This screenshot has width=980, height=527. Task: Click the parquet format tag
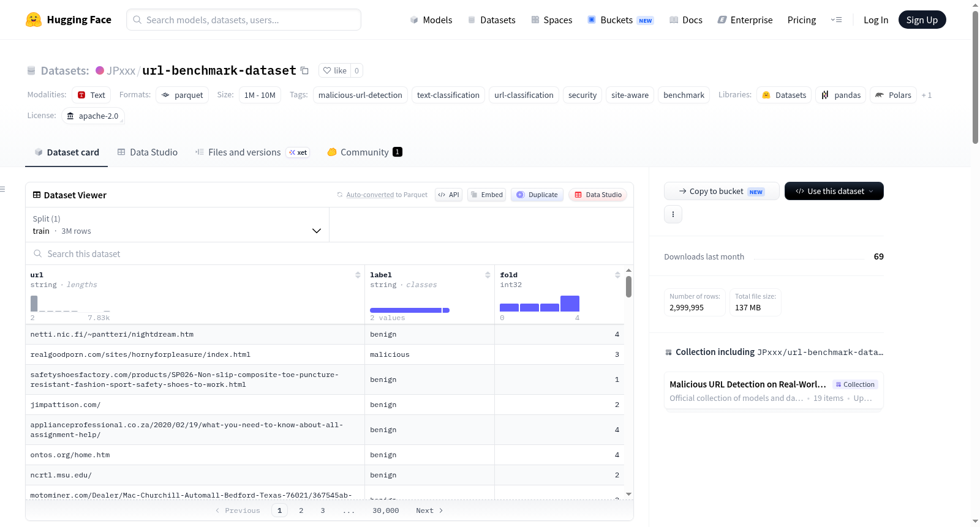183,95
